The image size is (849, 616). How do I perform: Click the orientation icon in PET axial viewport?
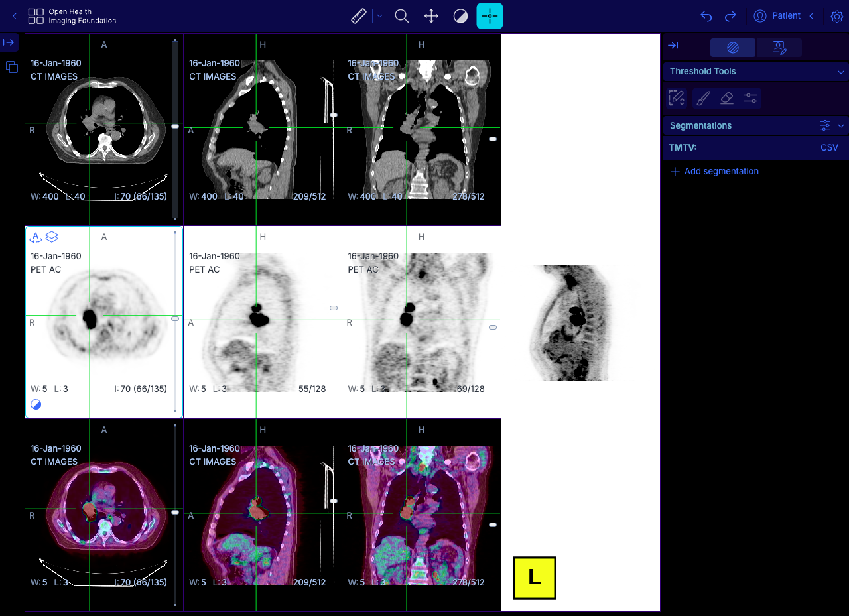coord(36,237)
